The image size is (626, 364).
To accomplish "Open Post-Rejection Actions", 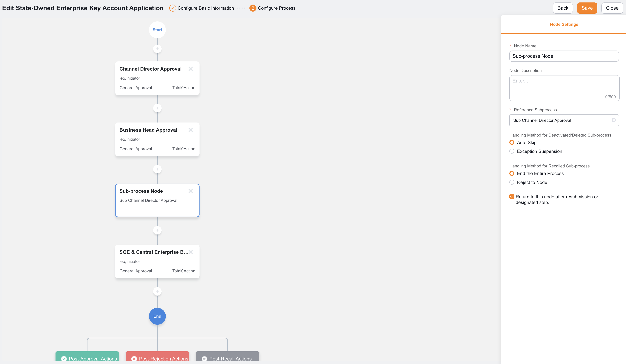I will coord(158,357).
